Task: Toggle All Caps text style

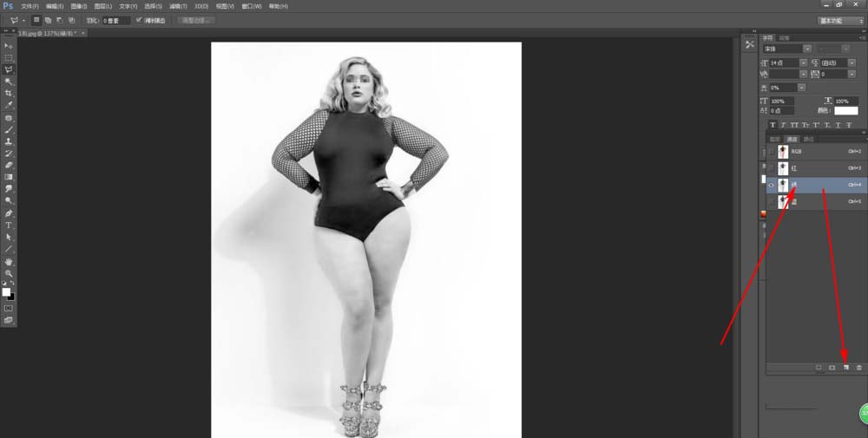Action: click(794, 125)
